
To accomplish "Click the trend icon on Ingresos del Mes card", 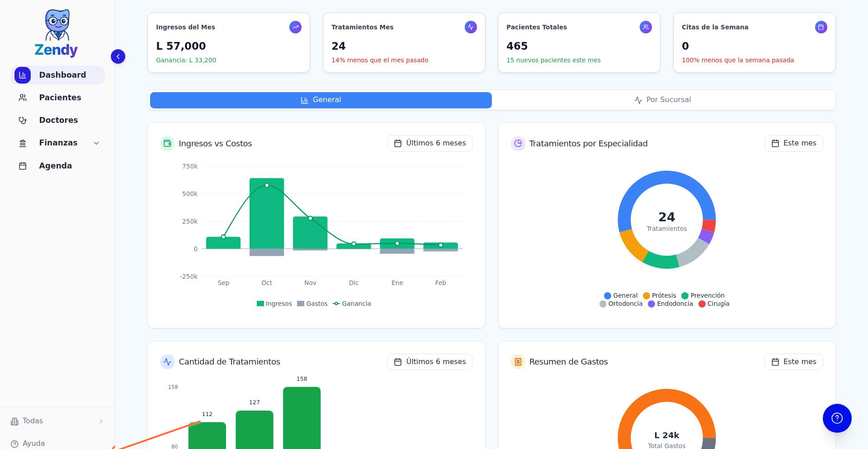I will pos(295,27).
